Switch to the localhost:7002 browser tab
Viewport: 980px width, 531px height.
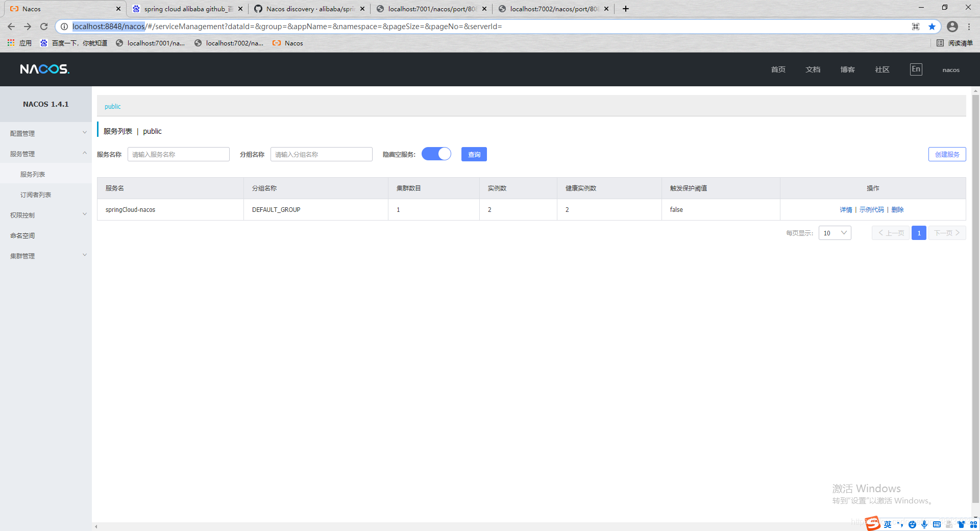click(x=553, y=9)
